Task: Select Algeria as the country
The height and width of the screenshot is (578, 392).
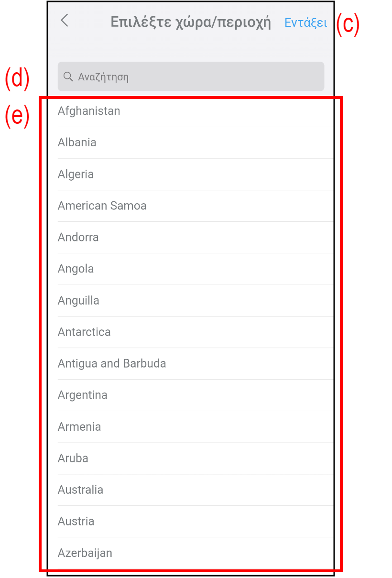Action: click(76, 174)
